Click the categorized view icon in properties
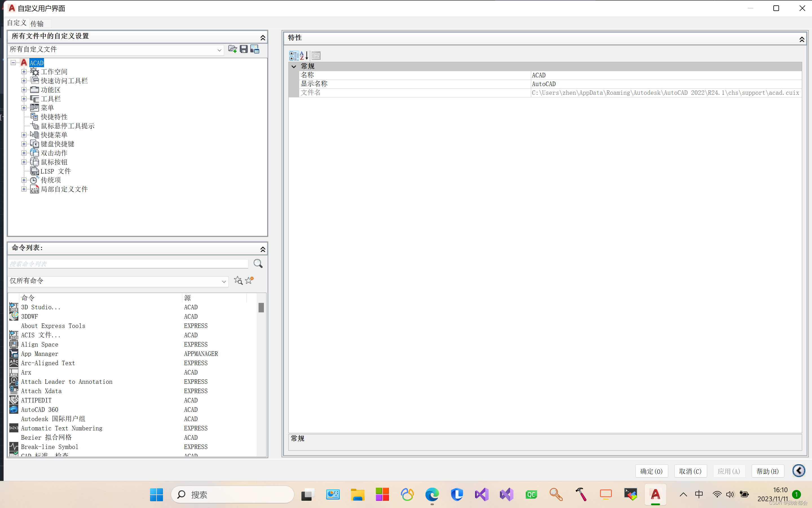 pos(294,55)
